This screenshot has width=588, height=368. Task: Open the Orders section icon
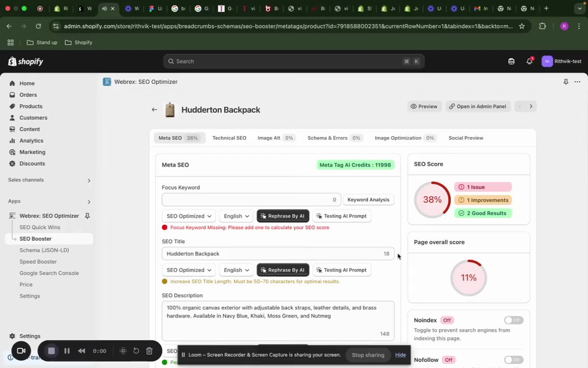[12, 95]
